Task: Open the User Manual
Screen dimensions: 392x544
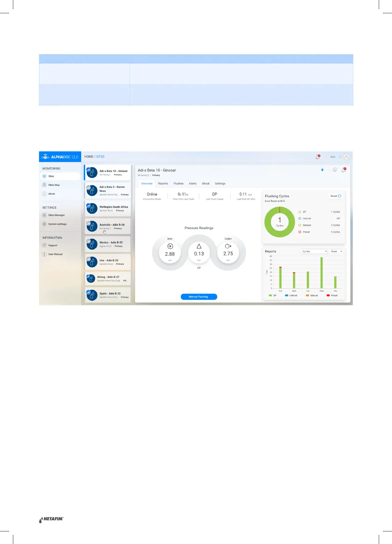Action: [55, 254]
